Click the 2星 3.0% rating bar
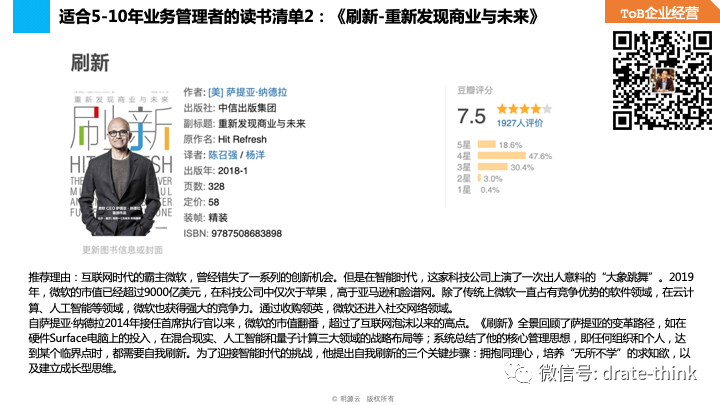The image size is (720, 405). [x=479, y=178]
